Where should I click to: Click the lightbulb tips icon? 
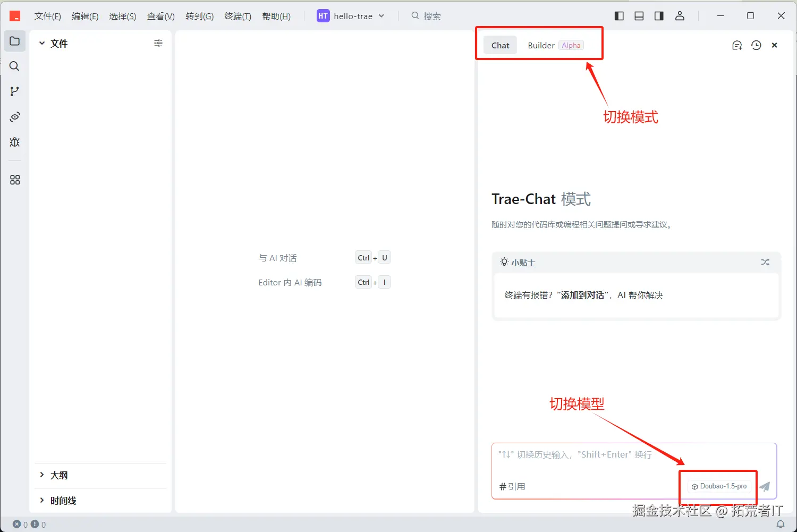(x=504, y=262)
